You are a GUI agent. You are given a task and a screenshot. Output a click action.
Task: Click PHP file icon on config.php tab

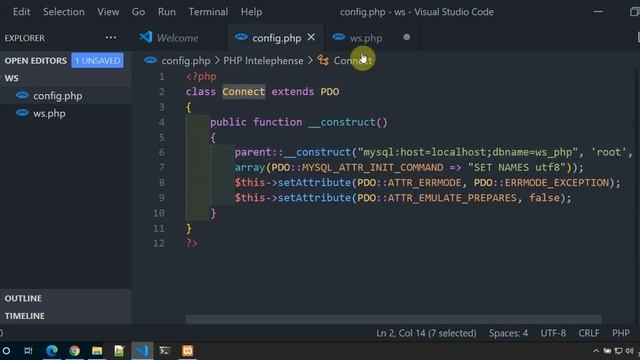[x=241, y=37]
